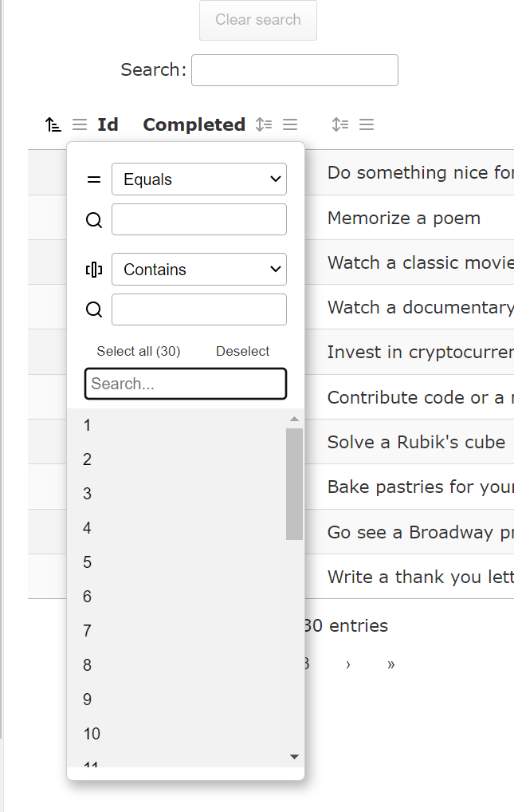Click the Completed column sort icon
This screenshot has height=812, width=514.
click(x=264, y=124)
